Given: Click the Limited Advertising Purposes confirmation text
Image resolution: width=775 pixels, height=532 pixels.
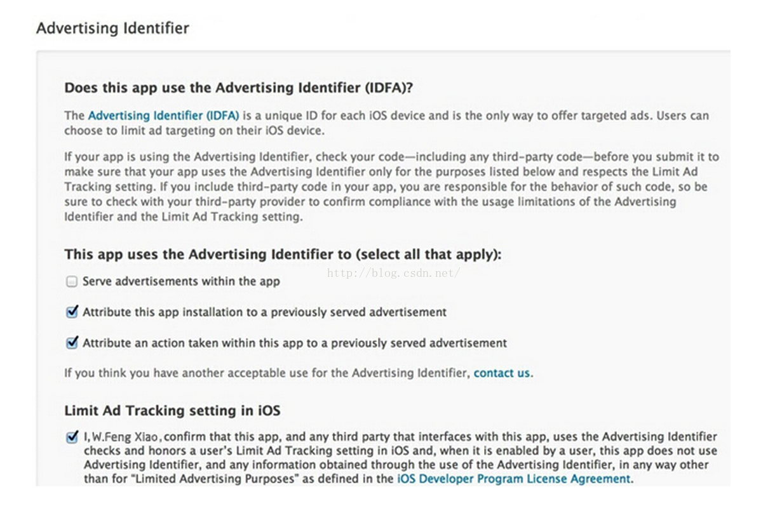Looking at the screenshot, I should tap(400, 458).
